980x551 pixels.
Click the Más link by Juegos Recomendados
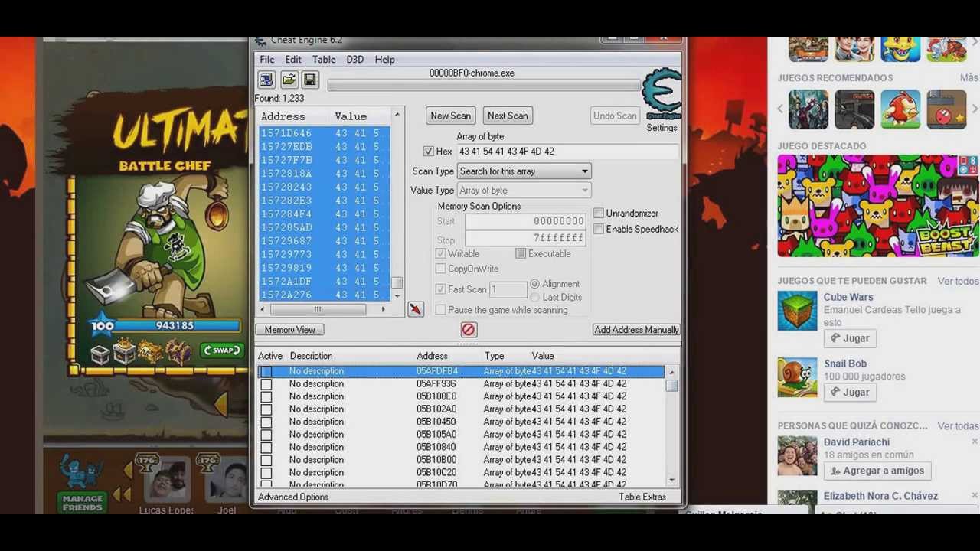969,78
